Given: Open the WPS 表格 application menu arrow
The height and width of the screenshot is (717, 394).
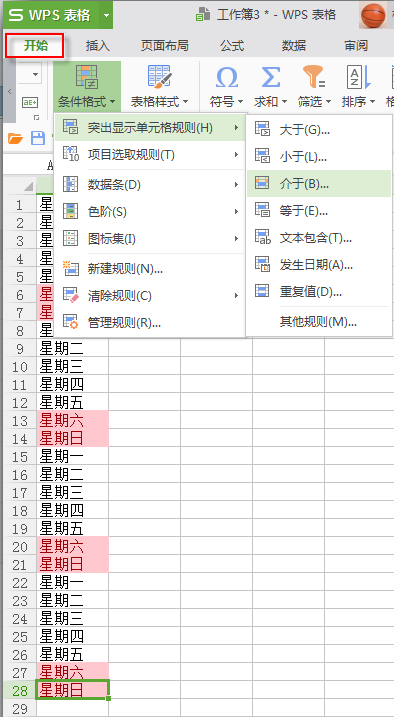Looking at the screenshot, I should pos(106,15).
